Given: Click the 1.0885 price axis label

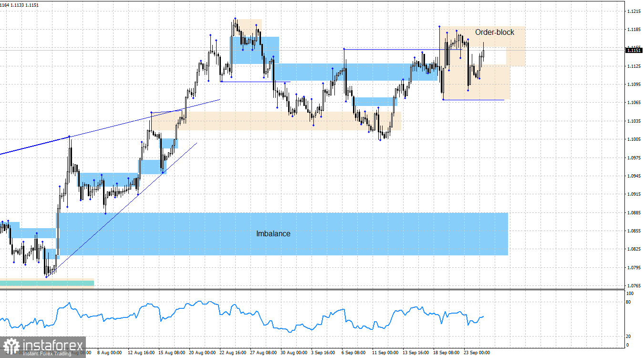Looking at the screenshot, I should (x=634, y=213).
